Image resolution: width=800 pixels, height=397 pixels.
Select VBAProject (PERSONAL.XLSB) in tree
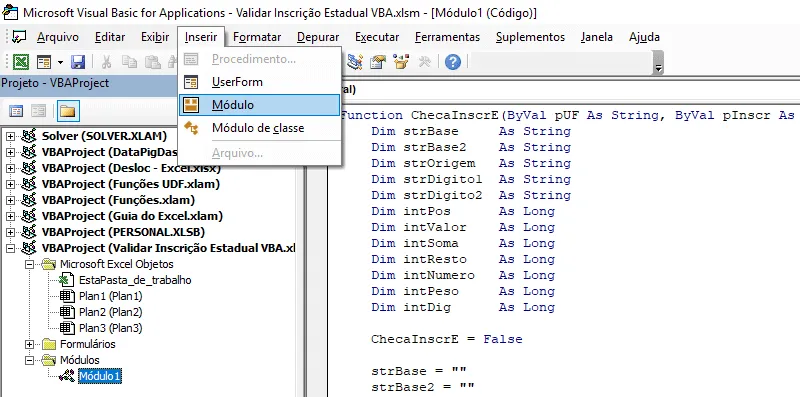tap(123, 232)
